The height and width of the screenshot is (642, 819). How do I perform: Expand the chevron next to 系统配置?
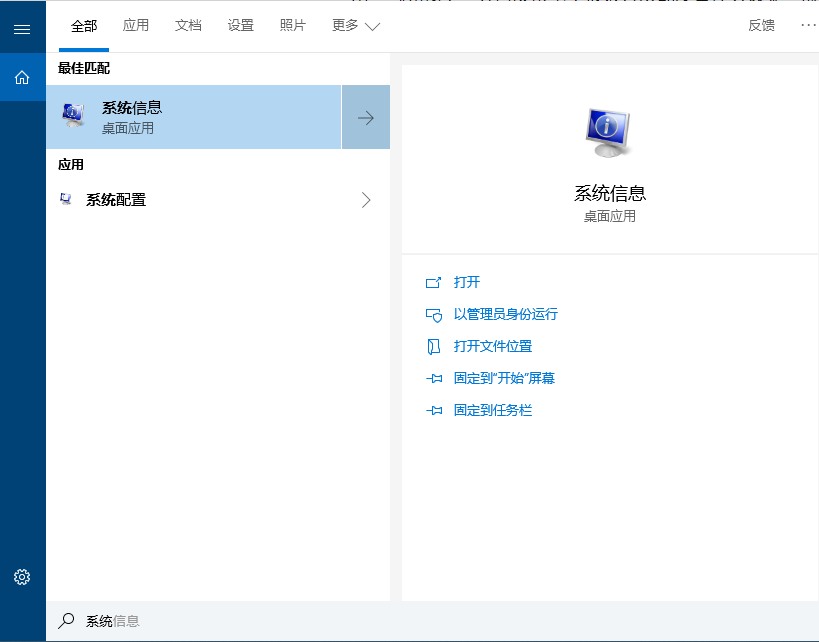(366, 200)
